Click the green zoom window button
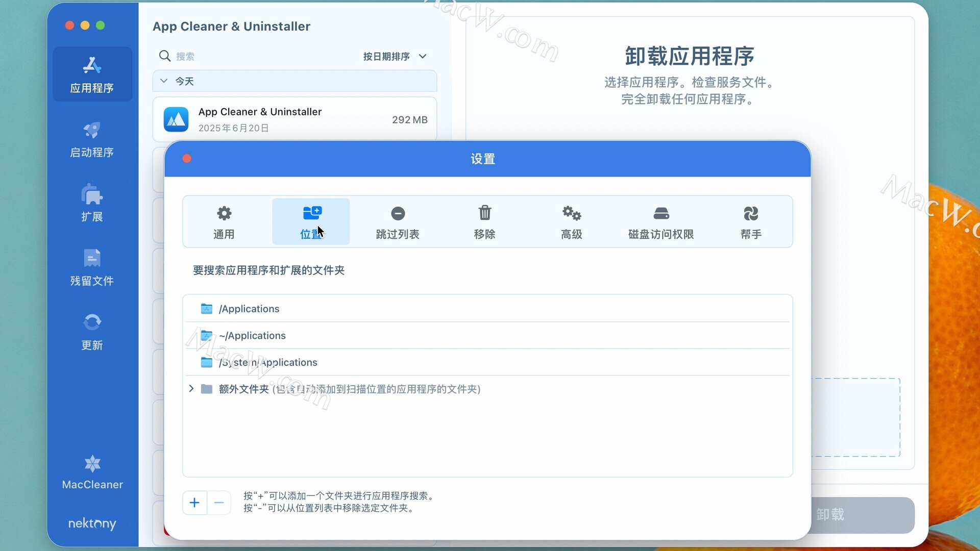Screen dimensions: 980x551 [x=101, y=26]
